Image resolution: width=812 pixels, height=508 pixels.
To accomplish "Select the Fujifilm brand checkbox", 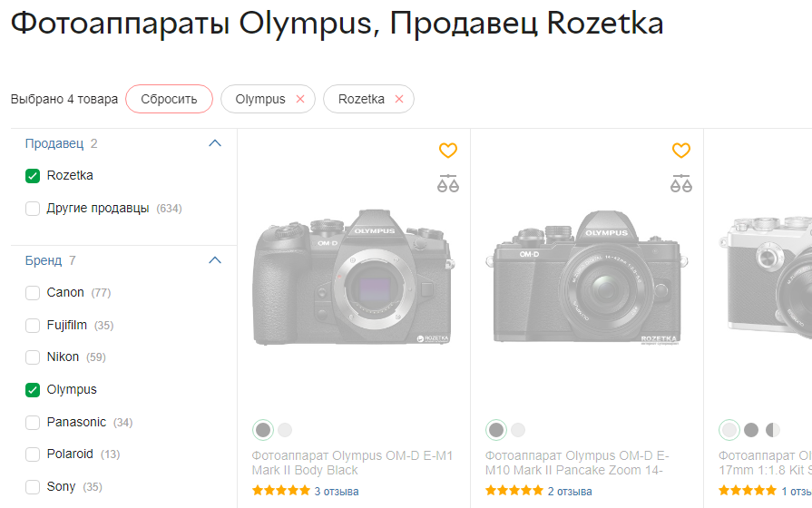I will point(33,326).
